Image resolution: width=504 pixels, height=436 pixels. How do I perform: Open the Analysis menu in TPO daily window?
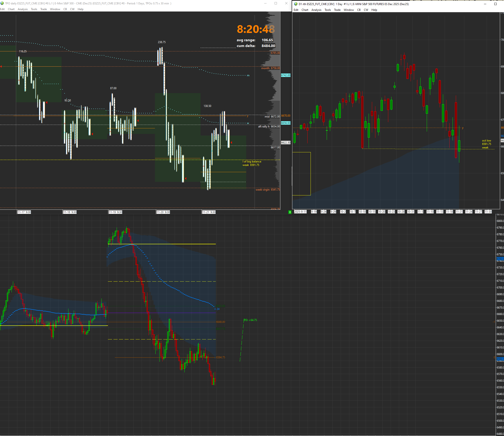(x=23, y=9)
